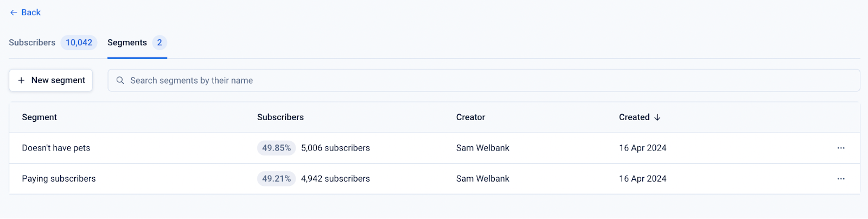Click the Back arrow link
Image resolution: width=868 pixels, height=219 pixels.
coord(25,12)
